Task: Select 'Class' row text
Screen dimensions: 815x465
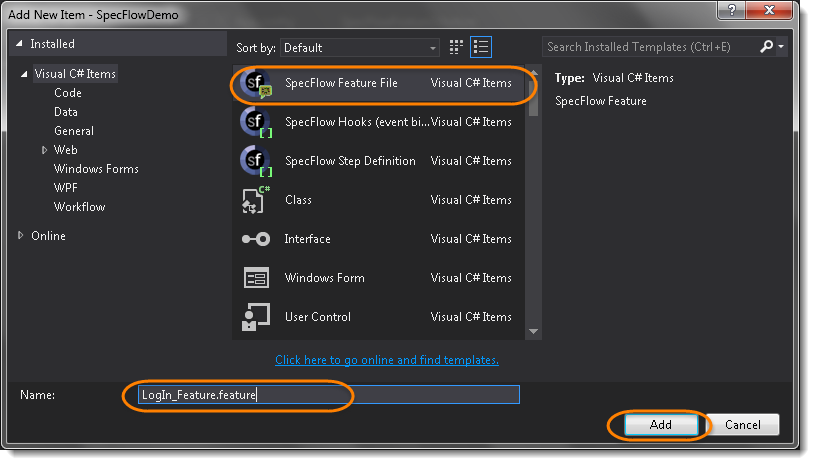Action: [298, 200]
